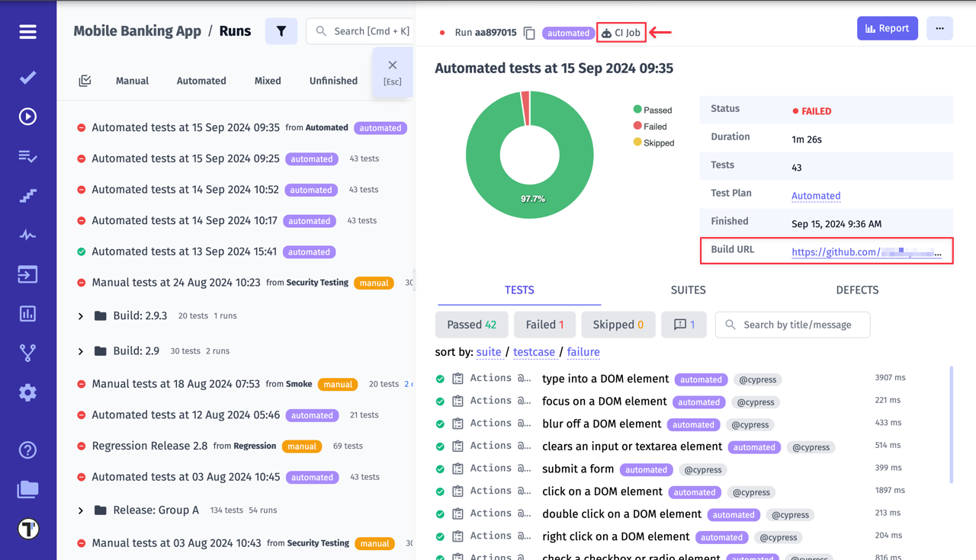
Task: Open the Defects pulse icon in sidebar
Action: (x=27, y=235)
